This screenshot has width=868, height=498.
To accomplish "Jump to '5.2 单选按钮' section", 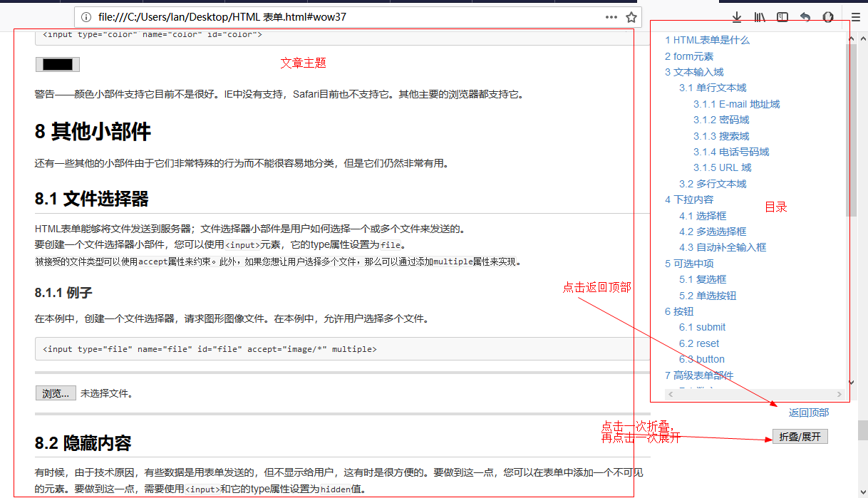I will (x=708, y=296).
